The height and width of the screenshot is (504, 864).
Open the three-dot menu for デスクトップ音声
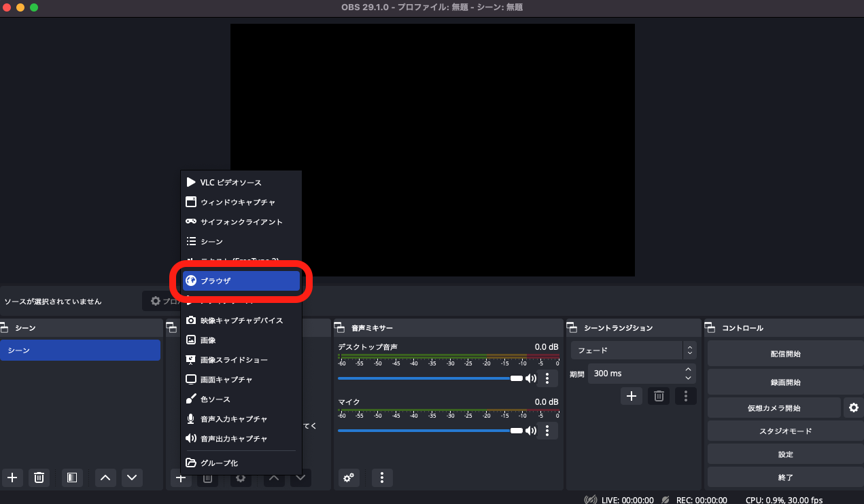[547, 378]
